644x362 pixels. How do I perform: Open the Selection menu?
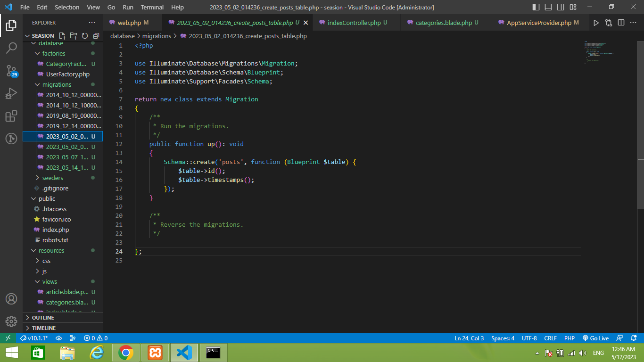pyautogui.click(x=67, y=7)
